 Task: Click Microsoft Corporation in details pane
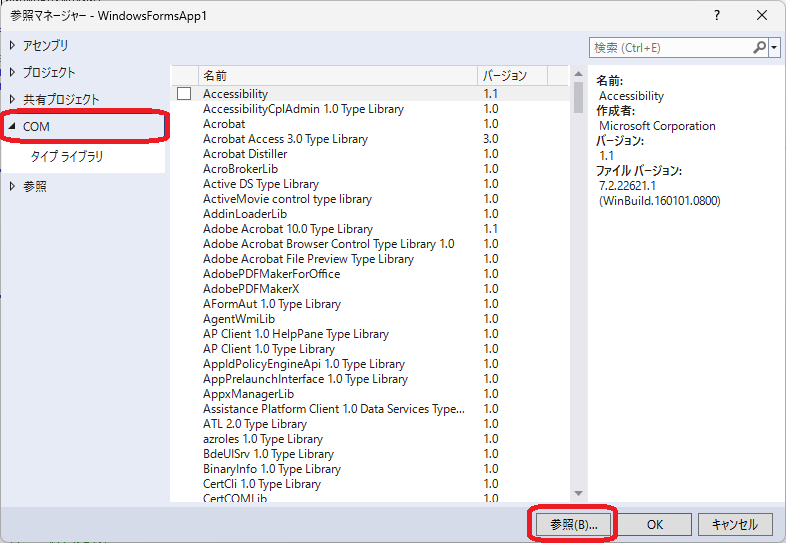click(x=657, y=126)
